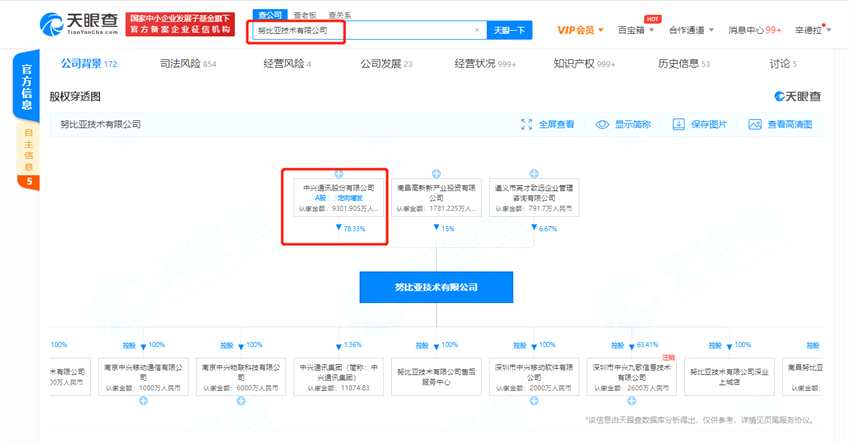Click the picture icon for 查看高清图
This screenshot has width=850, height=443.
tap(755, 124)
